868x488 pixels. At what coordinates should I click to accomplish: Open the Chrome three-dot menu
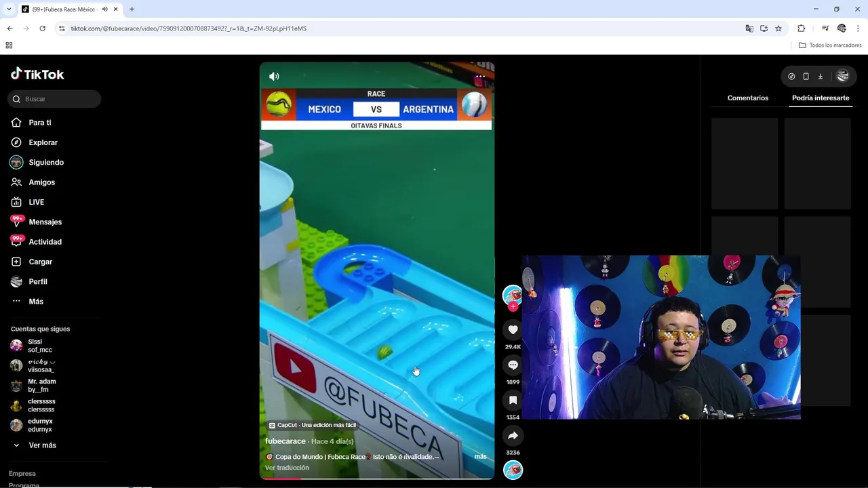coord(858,28)
